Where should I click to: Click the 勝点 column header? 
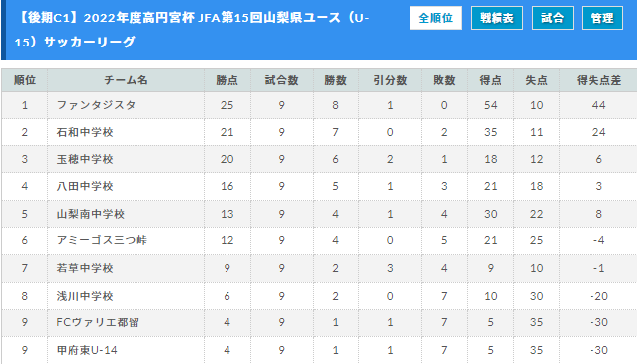(227, 80)
